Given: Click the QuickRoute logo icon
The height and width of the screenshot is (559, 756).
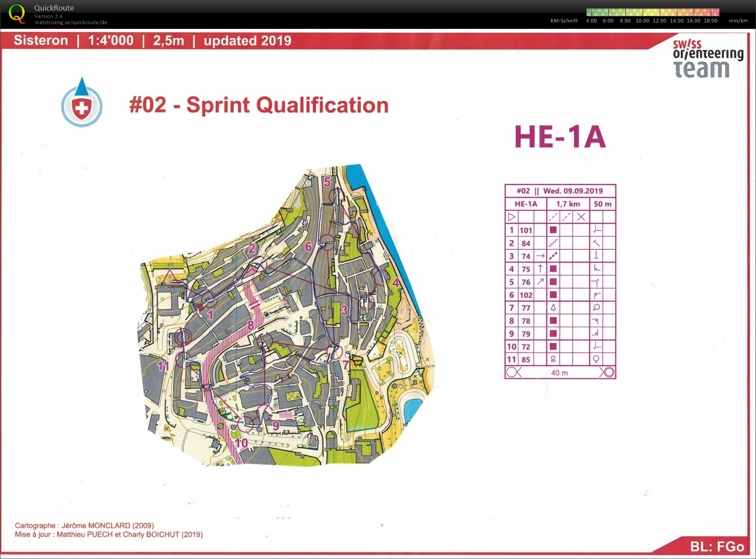Looking at the screenshot, I should [17, 14].
